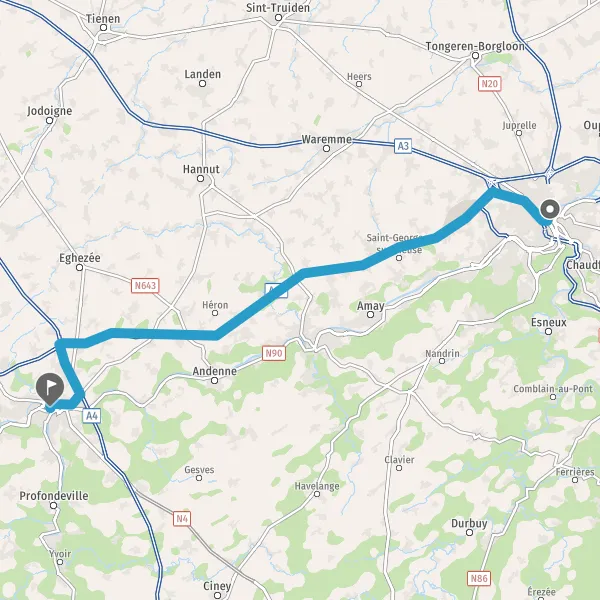
Task: Click the destination pin marker at Liège
Action: click(x=550, y=209)
